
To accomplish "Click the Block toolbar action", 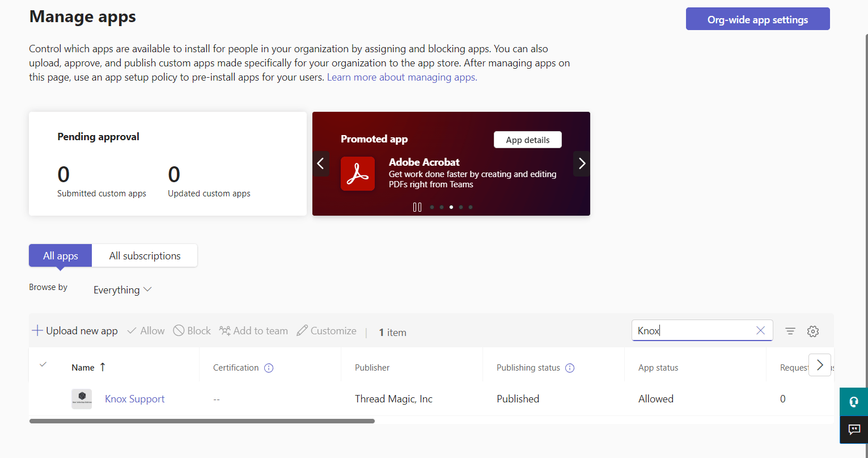I will click(x=192, y=331).
